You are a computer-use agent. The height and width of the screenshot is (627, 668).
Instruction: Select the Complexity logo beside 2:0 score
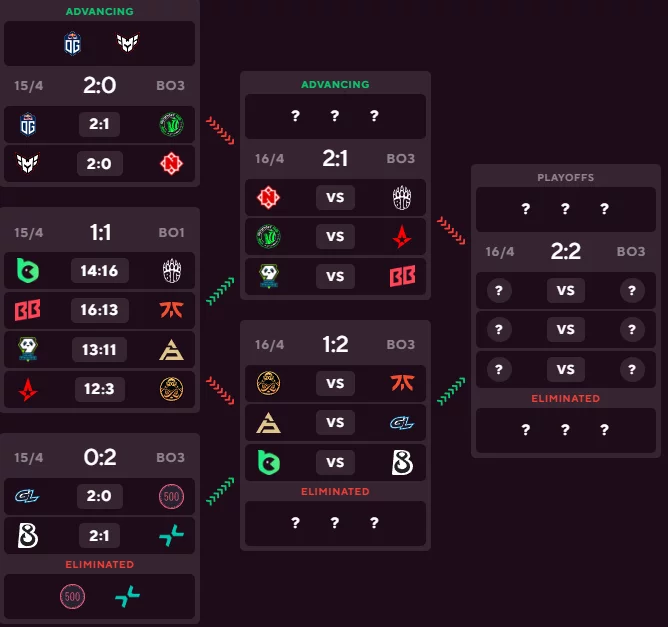click(27, 496)
